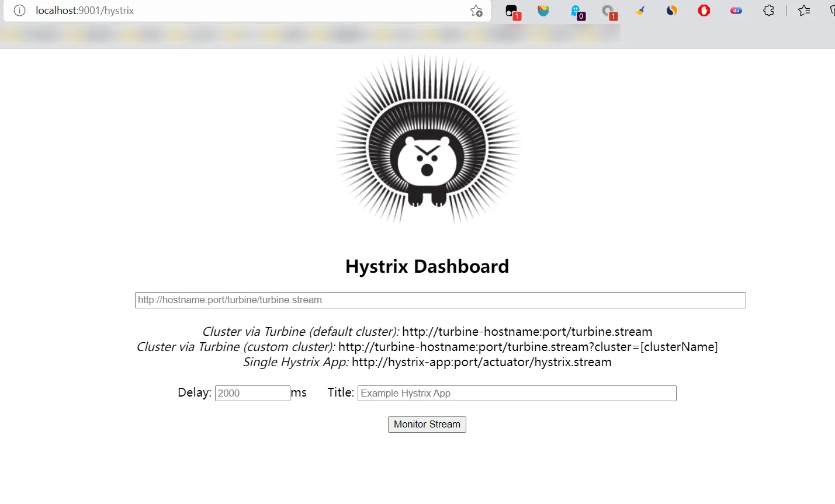The image size is (835, 504).
Task: Click the broom cleaner extension icon
Action: pyautogui.click(x=640, y=11)
